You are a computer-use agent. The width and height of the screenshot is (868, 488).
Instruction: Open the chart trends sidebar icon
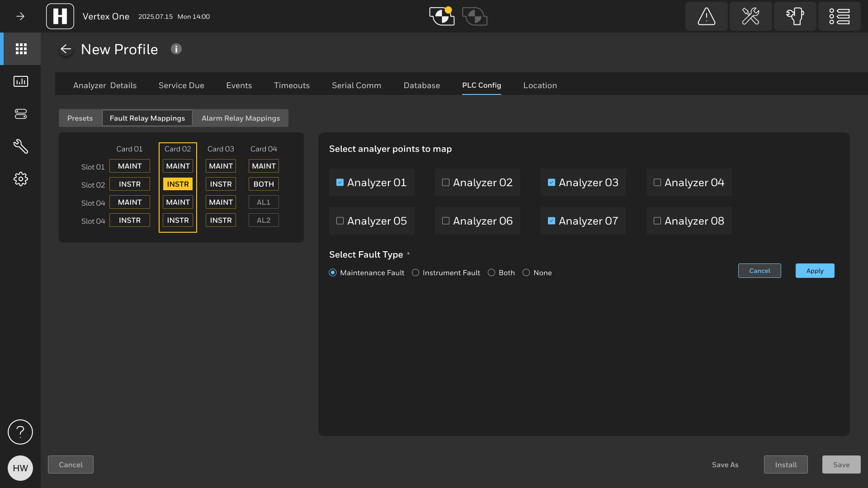(x=21, y=81)
